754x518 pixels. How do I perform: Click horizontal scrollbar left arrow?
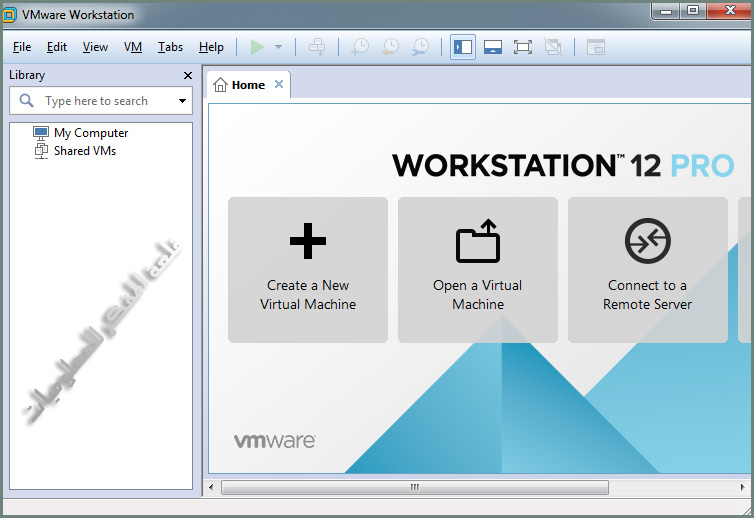tap(211, 487)
